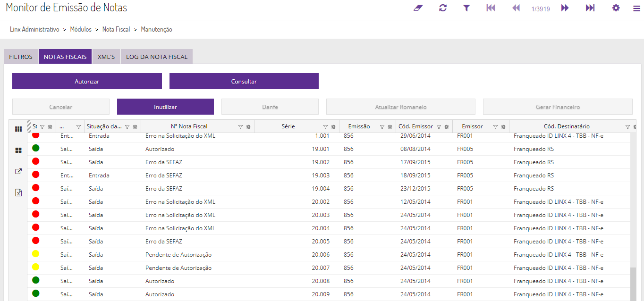Screen dimensions: 644x301
Task: Filter the Situação da... column
Action: coord(127,127)
